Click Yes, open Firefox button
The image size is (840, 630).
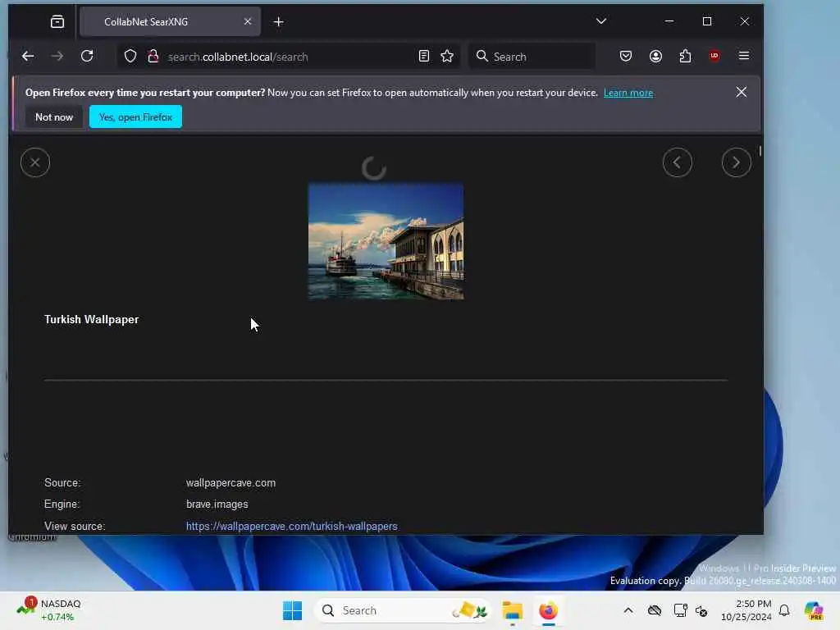(135, 116)
